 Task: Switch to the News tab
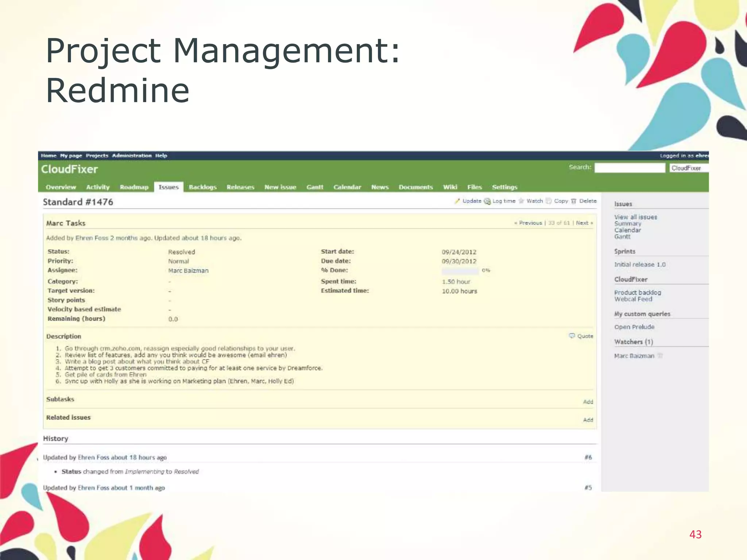380,187
